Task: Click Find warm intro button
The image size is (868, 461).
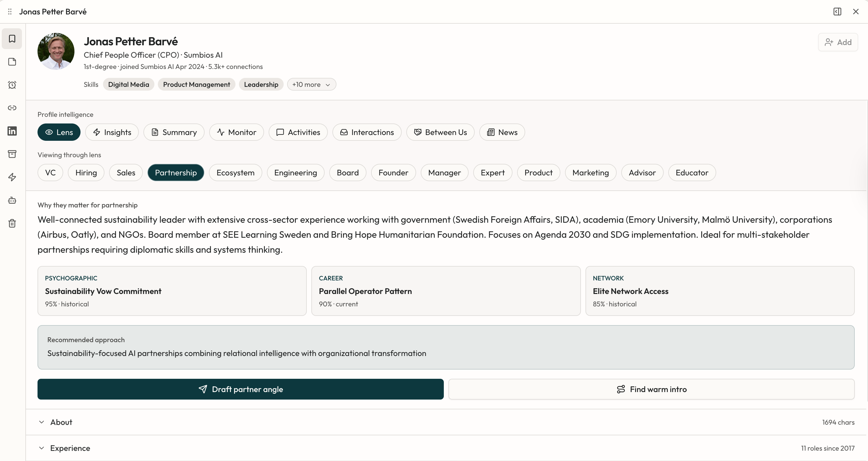Action: 651,389
